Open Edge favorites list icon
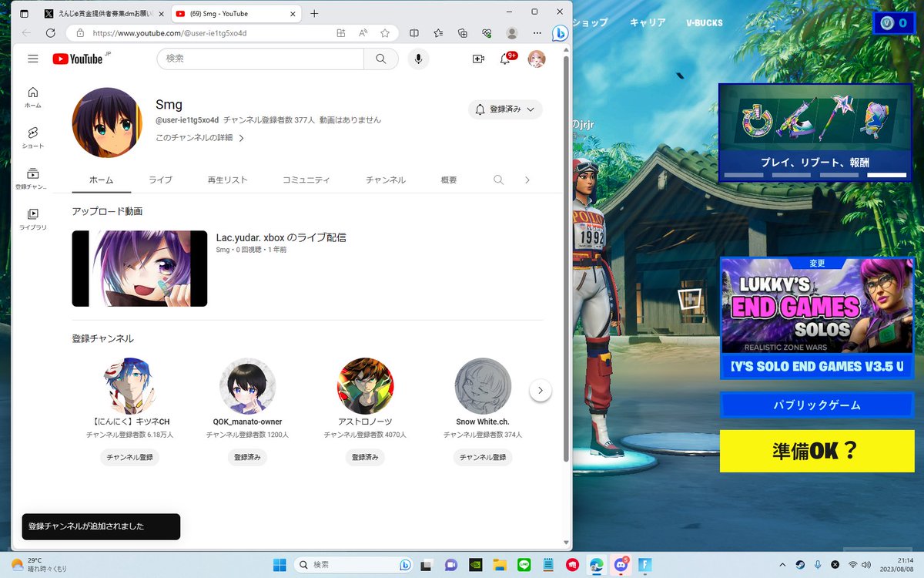The width and height of the screenshot is (924, 578). point(438,33)
